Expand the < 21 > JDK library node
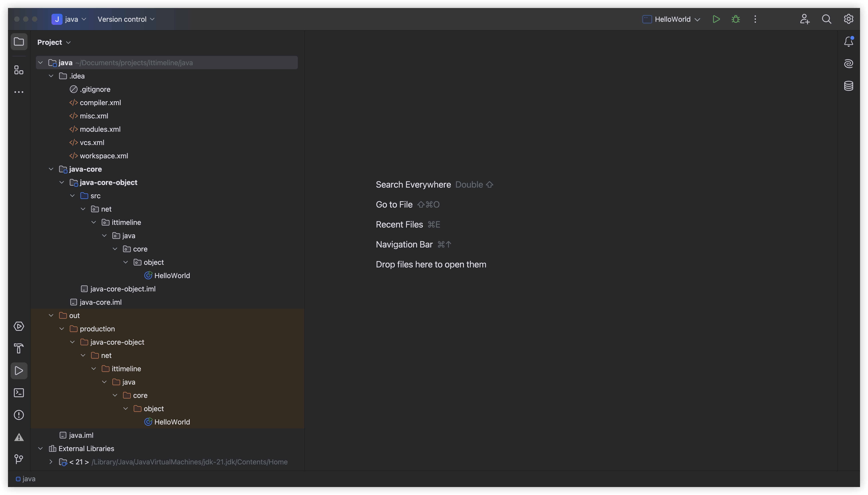 (51, 462)
